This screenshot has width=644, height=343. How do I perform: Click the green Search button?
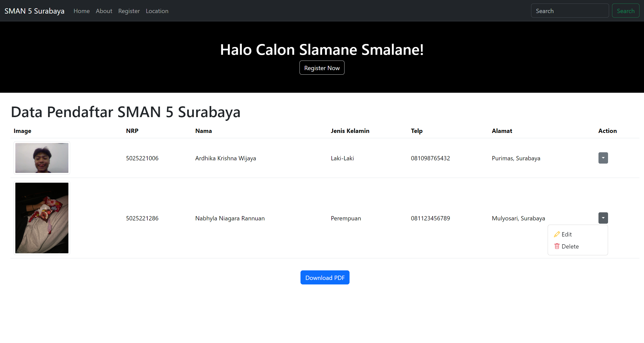click(625, 11)
